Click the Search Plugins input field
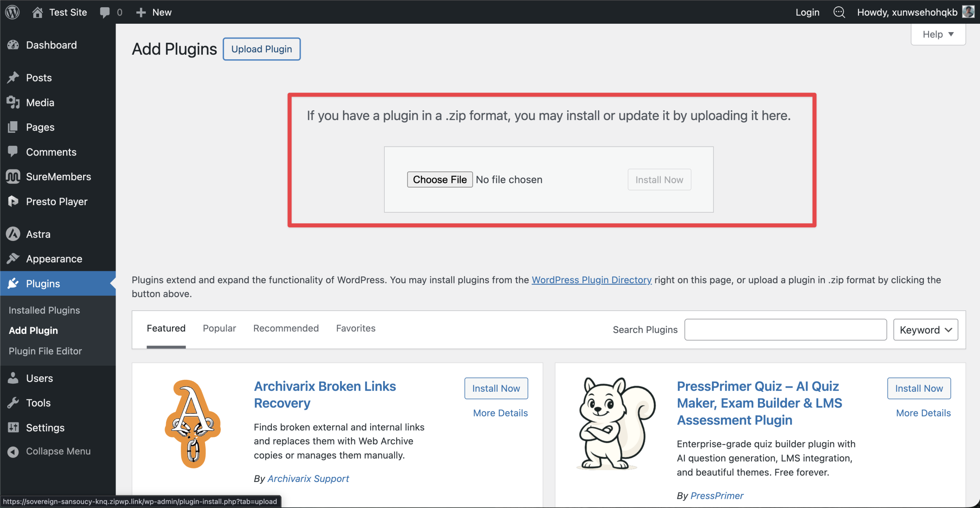Screen dimensions: 980x508 [785, 329]
